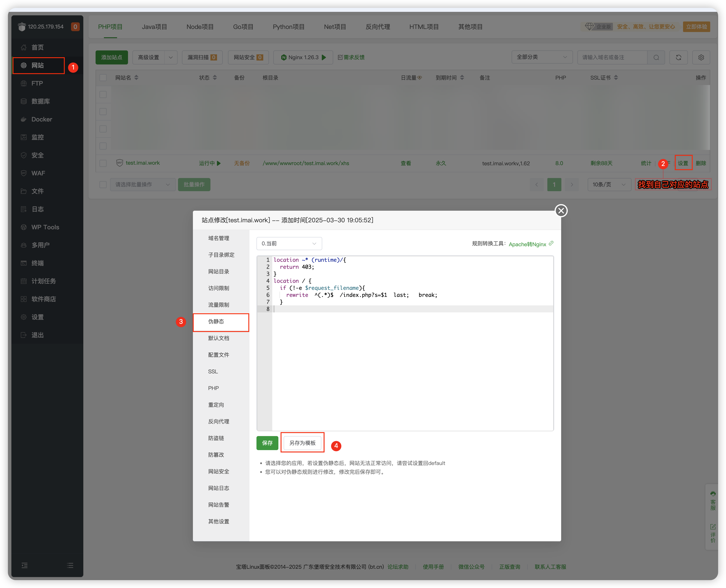Image resolution: width=726 pixels, height=588 pixels.
Task: Open WP Tools sidebar item
Action: [x=45, y=227]
